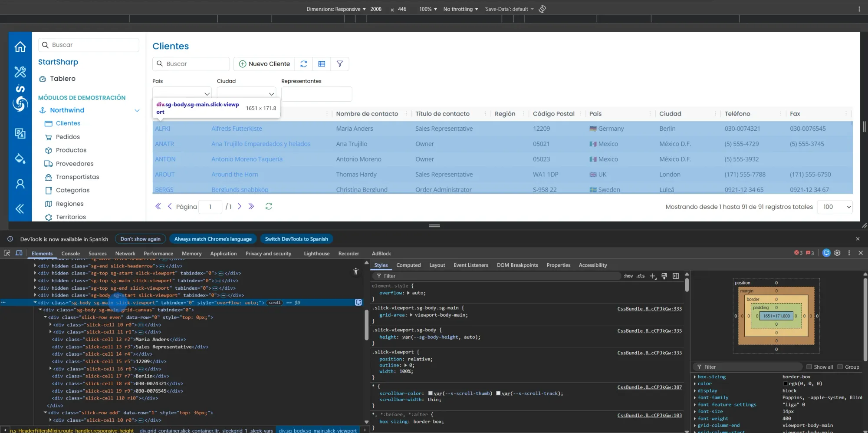Click the home icon in sidebar
Screen dimensions: 868x433
click(20, 46)
